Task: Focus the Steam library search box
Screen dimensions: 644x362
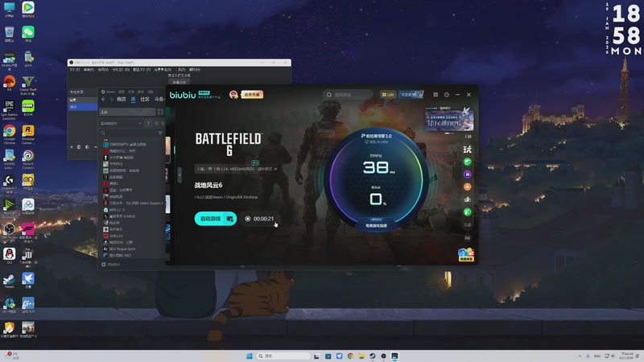Action: coord(128,133)
